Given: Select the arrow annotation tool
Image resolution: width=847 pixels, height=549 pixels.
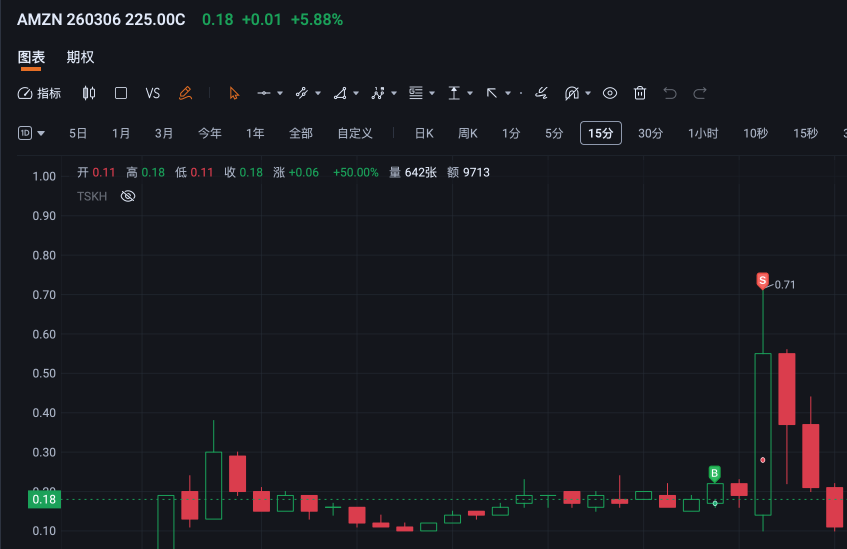Looking at the screenshot, I should coord(492,93).
